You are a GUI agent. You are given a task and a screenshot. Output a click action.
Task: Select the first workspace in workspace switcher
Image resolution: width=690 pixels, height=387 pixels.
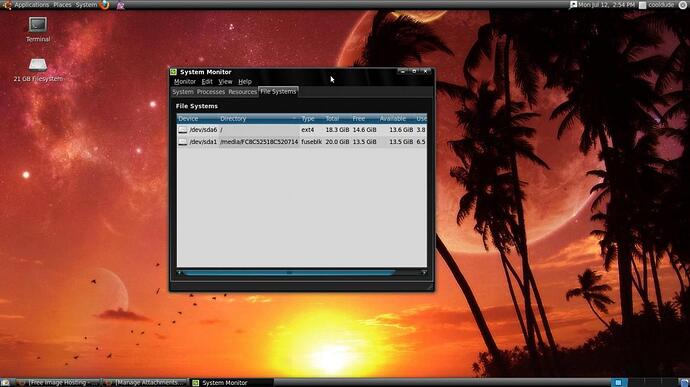click(618, 383)
